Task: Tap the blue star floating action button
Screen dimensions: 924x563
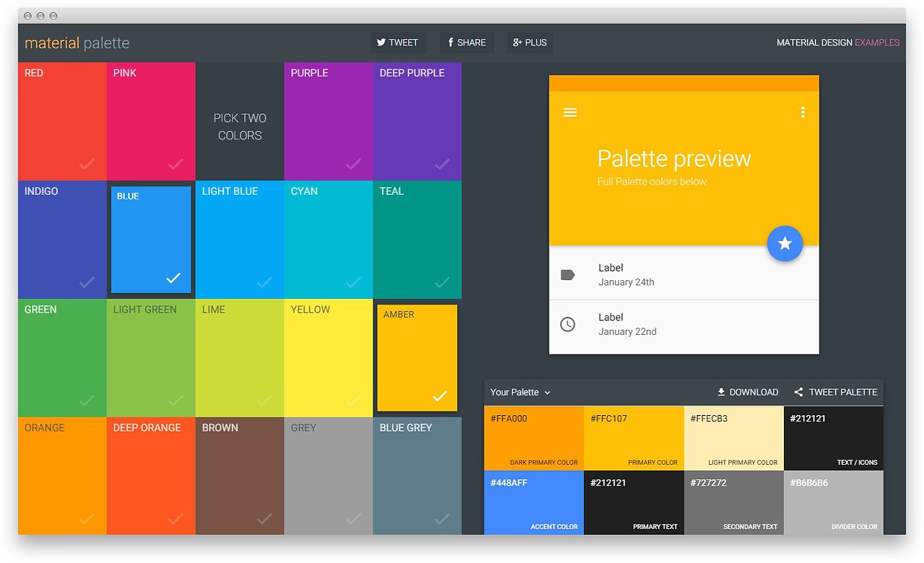Action: click(x=785, y=244)
